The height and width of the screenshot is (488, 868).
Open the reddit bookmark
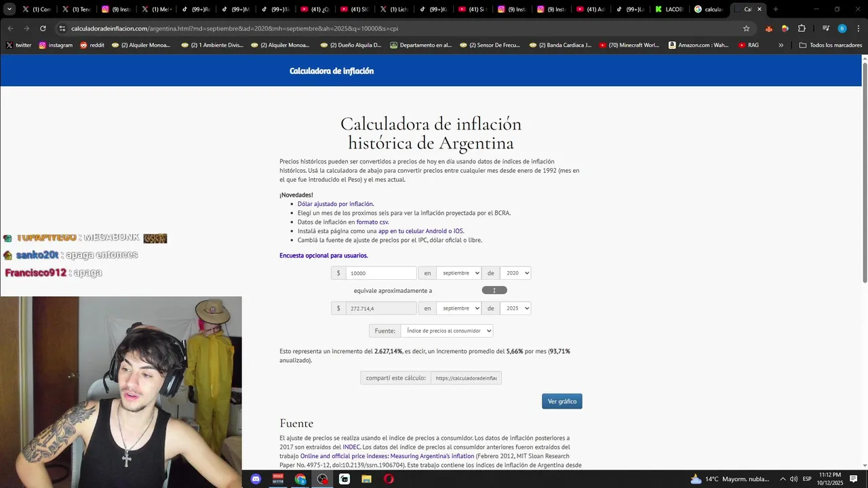pos(92,45)
